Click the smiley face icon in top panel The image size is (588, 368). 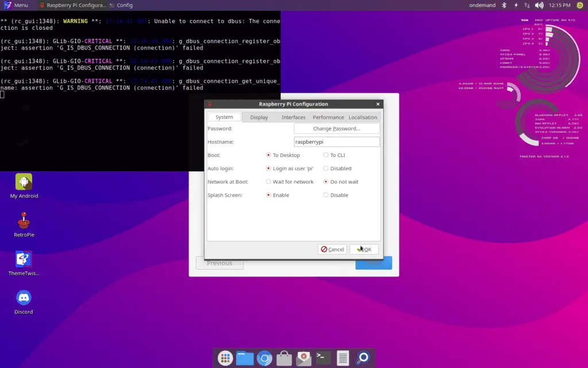580,5
